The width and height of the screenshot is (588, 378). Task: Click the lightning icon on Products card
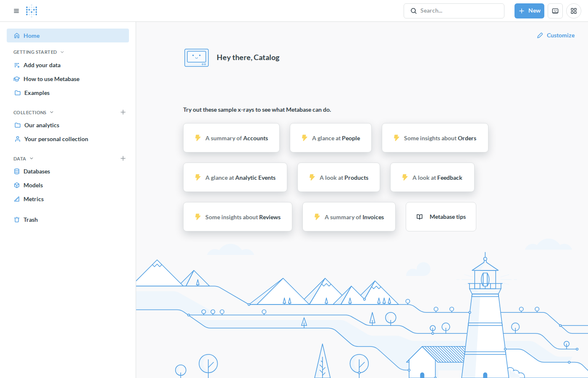[312, 177]
